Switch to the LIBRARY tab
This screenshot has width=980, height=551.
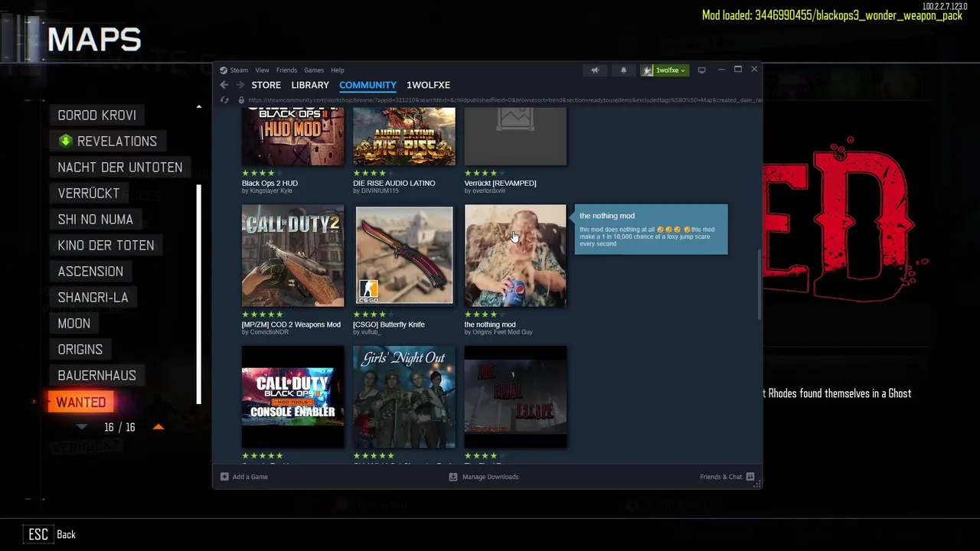(x=310, y=85)
